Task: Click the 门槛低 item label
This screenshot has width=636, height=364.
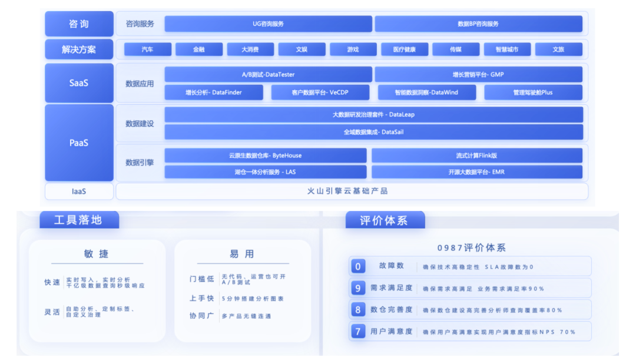Action: pos(201,279)
